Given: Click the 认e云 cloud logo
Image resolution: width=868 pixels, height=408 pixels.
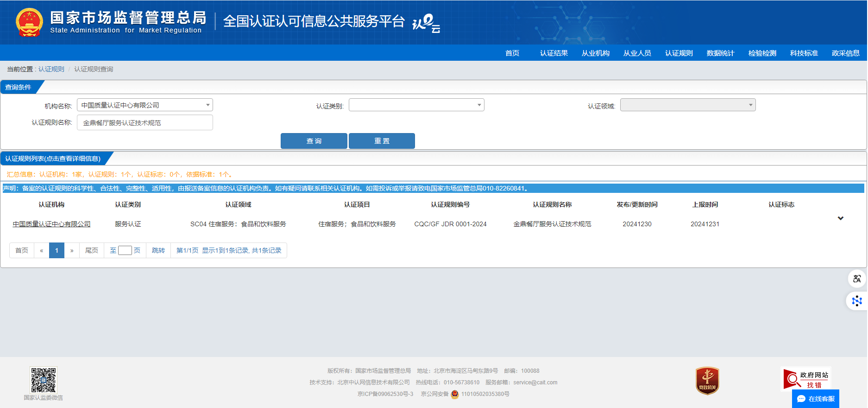Looking at the screenshot, I should [x=426, y=23].
